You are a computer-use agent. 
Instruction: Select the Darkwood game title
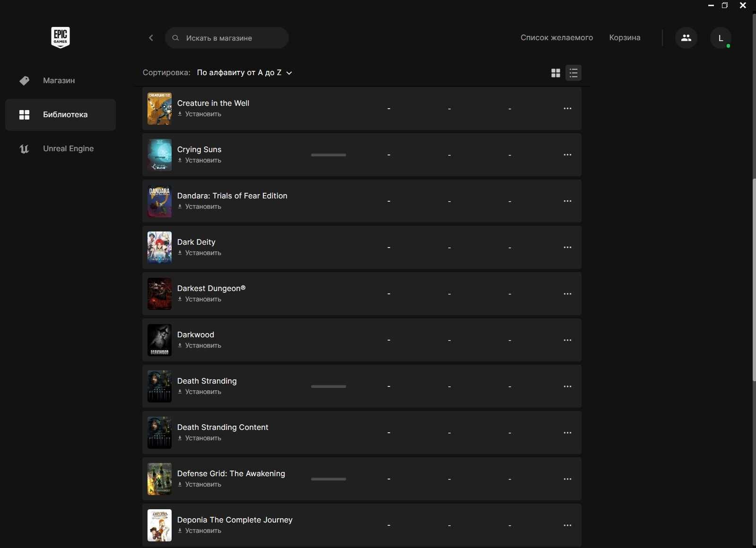[196, 334]
